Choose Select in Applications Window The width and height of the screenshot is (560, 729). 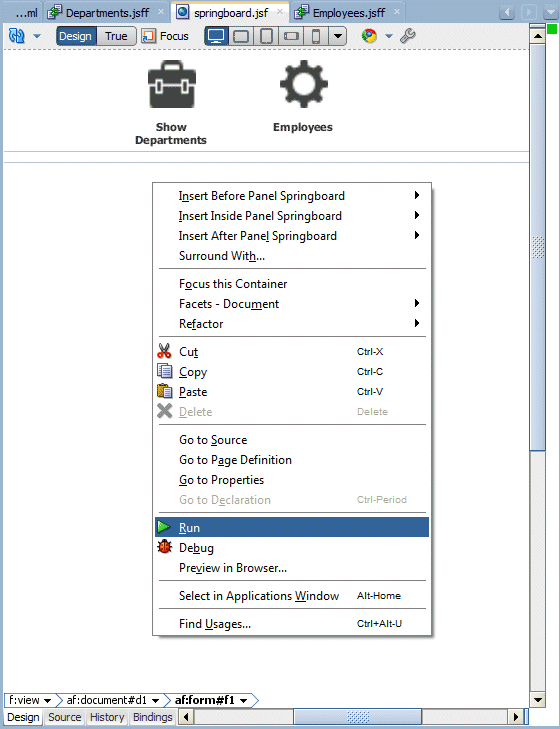click(293, 596)
